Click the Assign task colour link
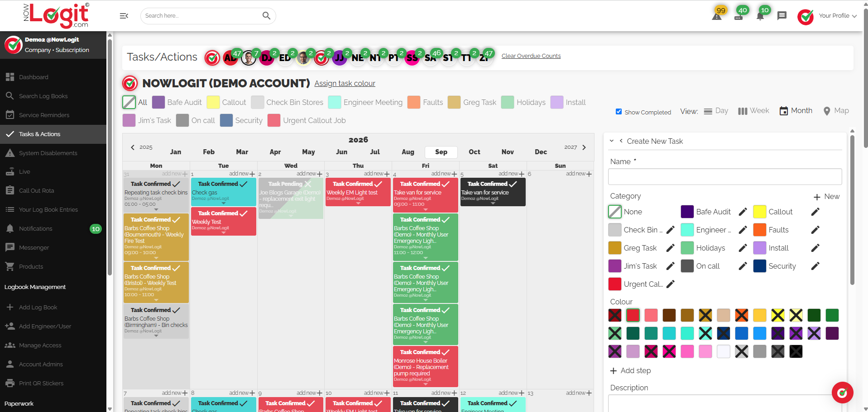Screen dimensions: 868x412 [x=345, y=83]
